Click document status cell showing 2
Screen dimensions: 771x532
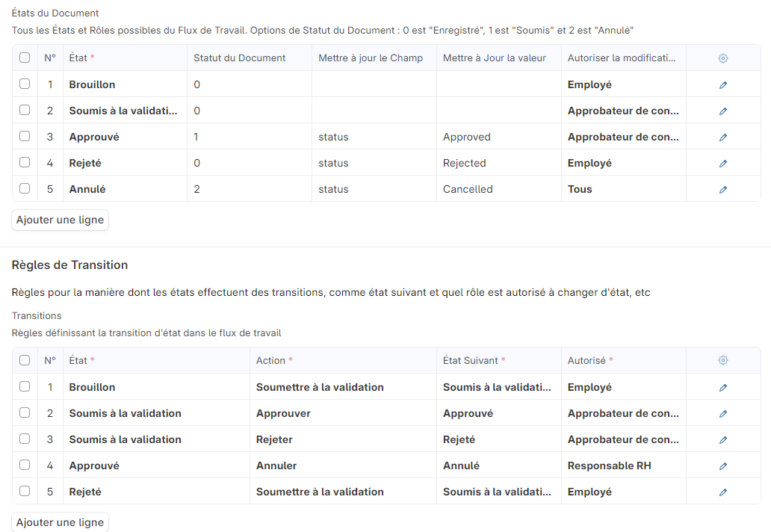249,189
